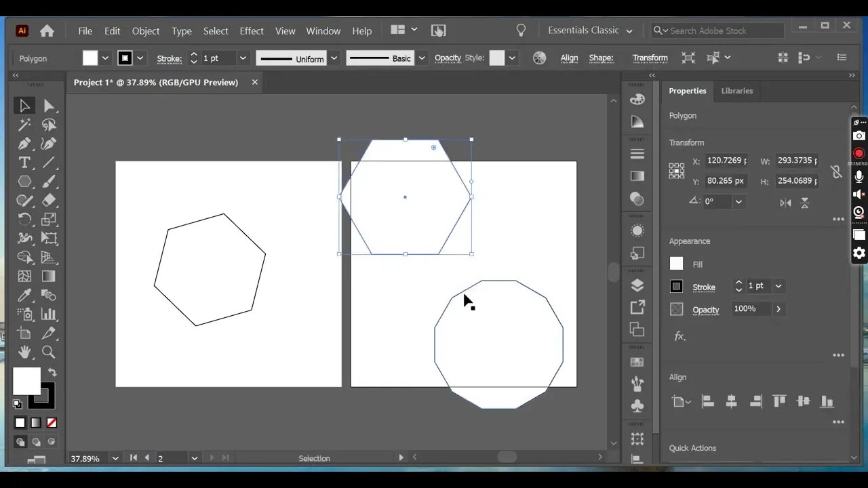Select the Mesh tool
868x488 pixels.
[24, 277]
